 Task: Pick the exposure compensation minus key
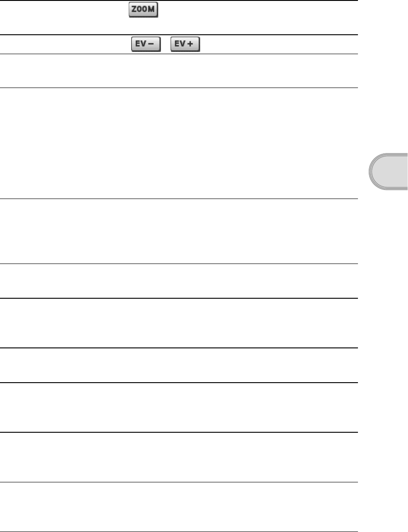[146, 44]
